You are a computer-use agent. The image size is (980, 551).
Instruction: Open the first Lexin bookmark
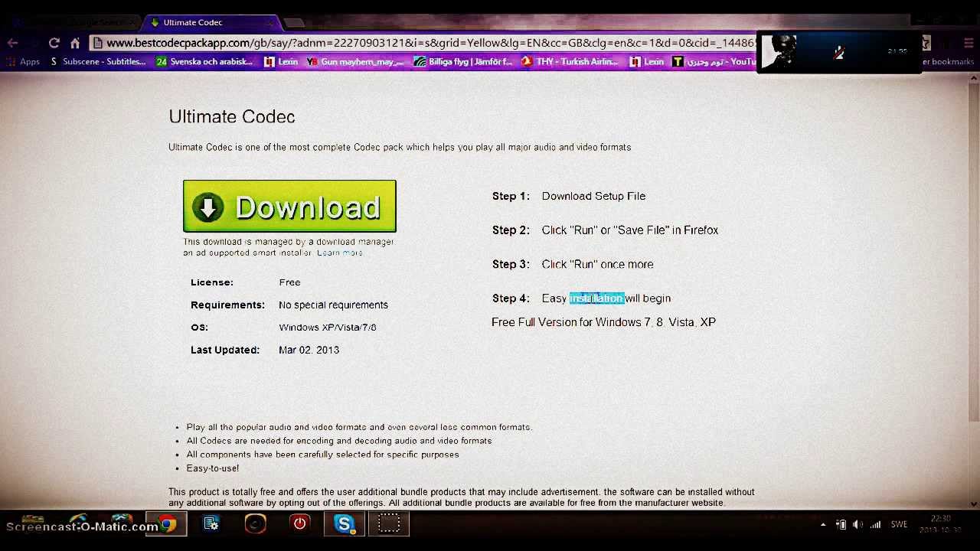coord(281,62)
